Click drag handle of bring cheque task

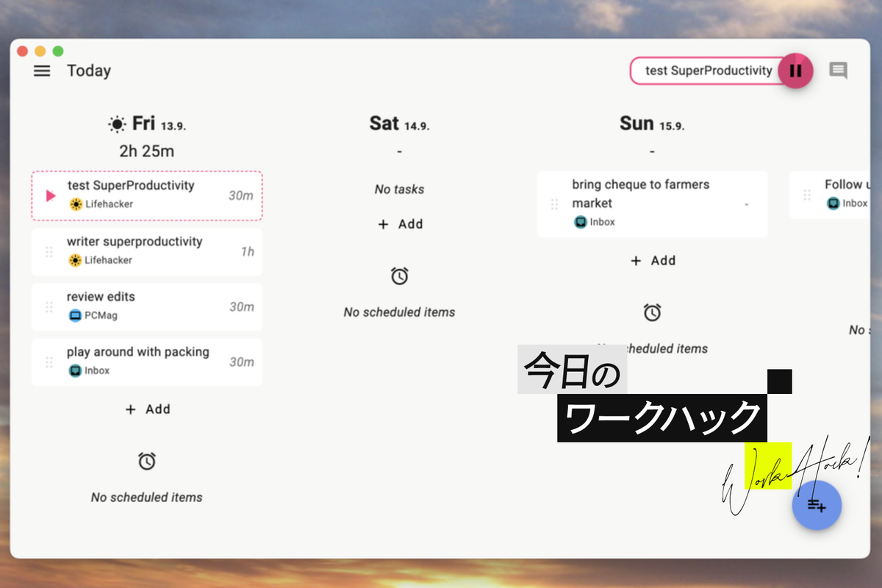pyautogui.click(x=555, y=204)
